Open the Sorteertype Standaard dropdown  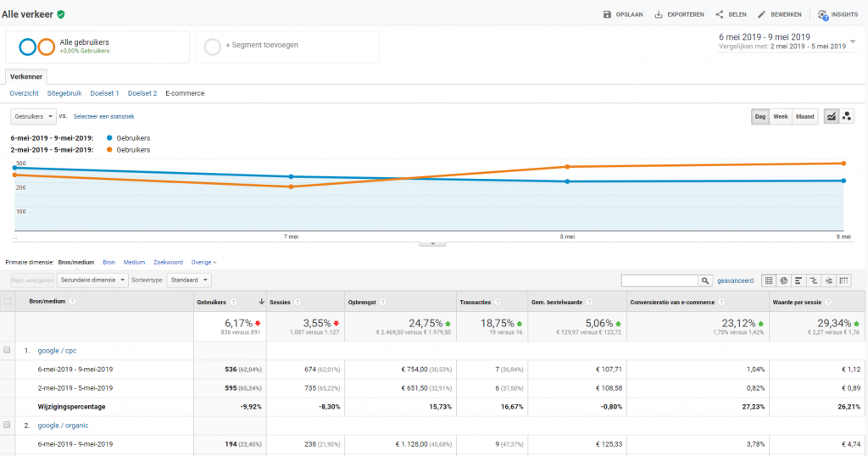pos(189,280)
